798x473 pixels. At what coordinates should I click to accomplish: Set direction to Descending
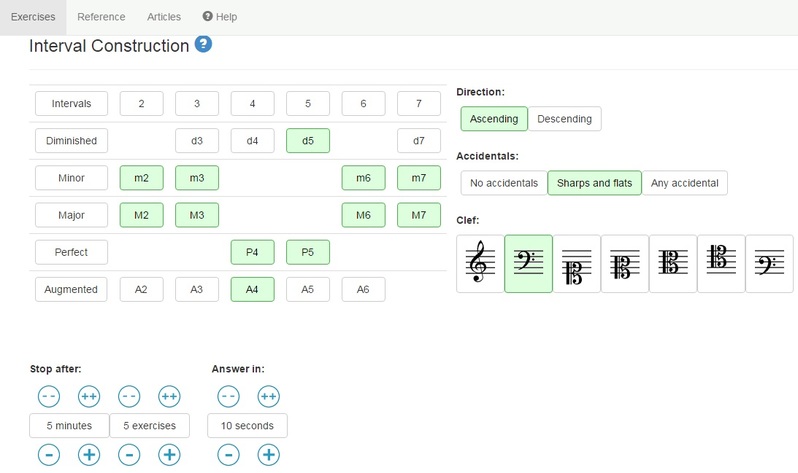[564, 119]
